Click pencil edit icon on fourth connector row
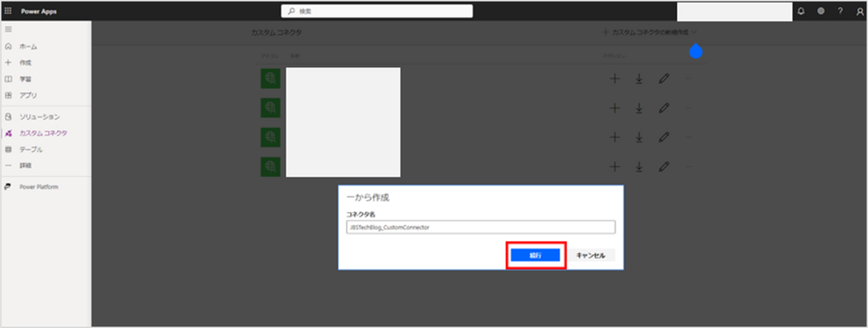 [664, 167]
